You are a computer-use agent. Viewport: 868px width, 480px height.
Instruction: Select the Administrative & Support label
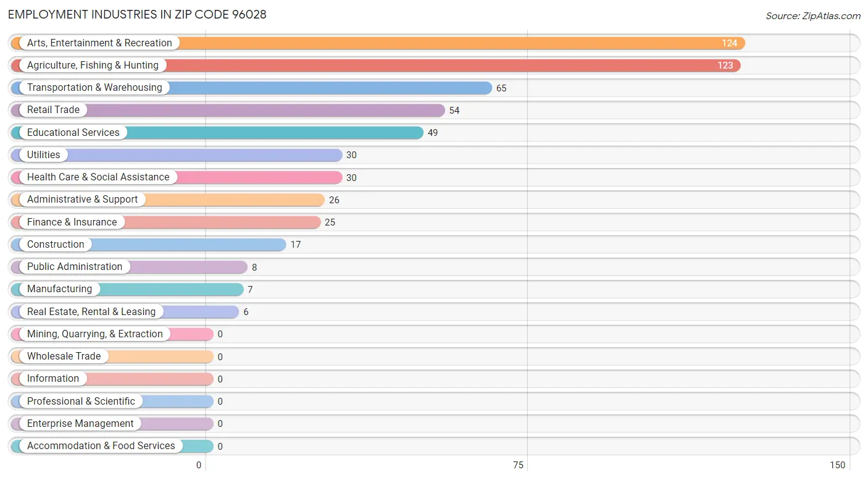point(83,200)
